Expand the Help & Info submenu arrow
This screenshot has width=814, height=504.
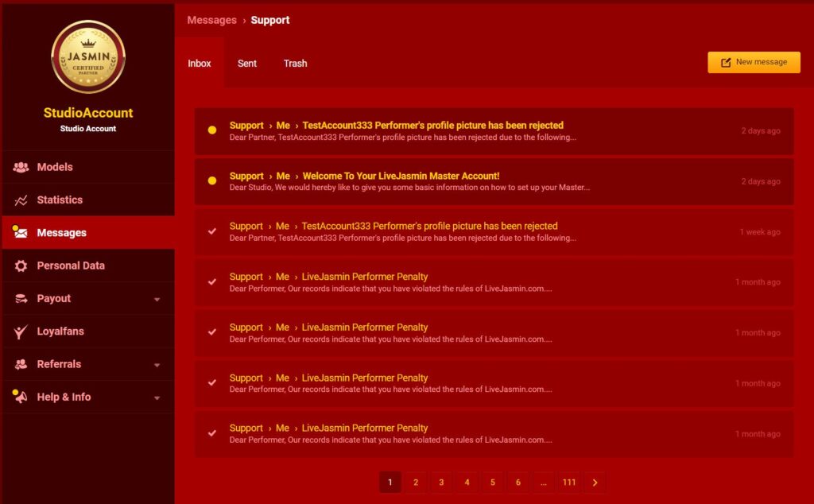pos(157,398)
